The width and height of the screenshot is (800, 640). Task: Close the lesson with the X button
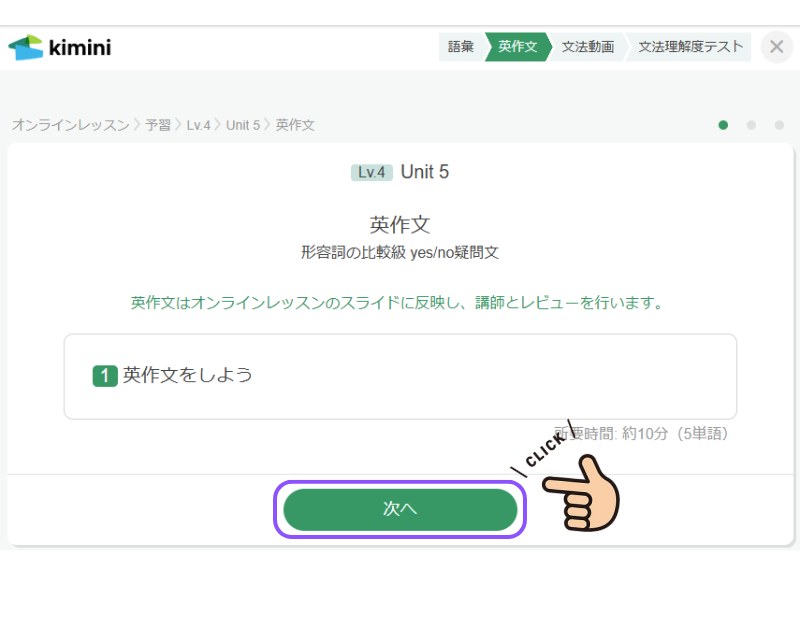pos(776,47)
